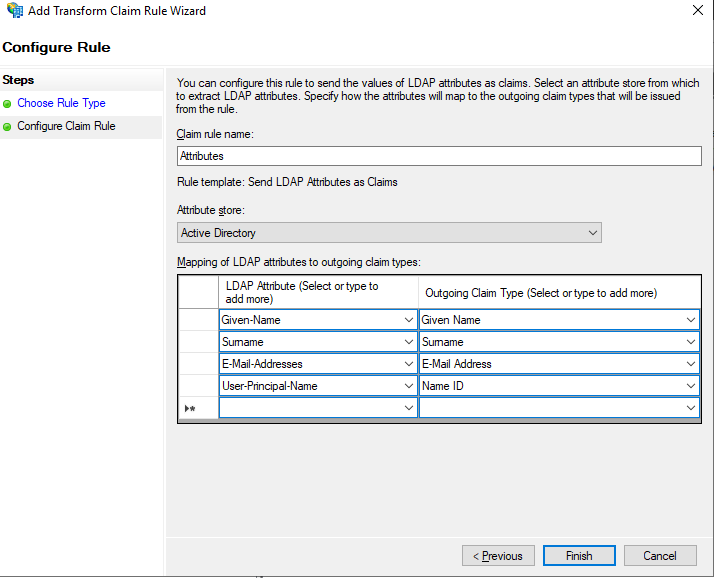
Task: Click the LDAP Attribute column header
Action: pyautogui.click(x=318, y=292)
